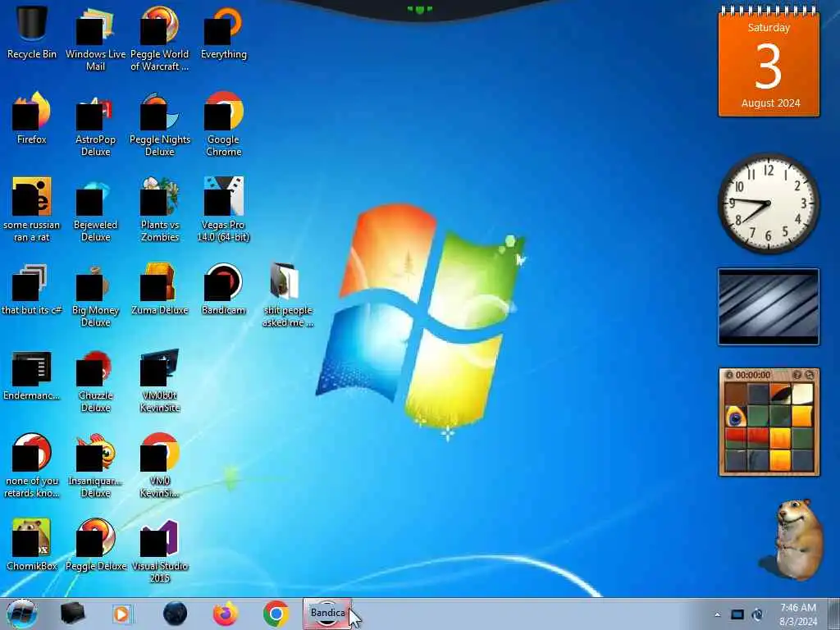The height and width of the screenshot is (630, 840).
Task: Select the Firefox desktop shortcut
Action: [32, 118]
